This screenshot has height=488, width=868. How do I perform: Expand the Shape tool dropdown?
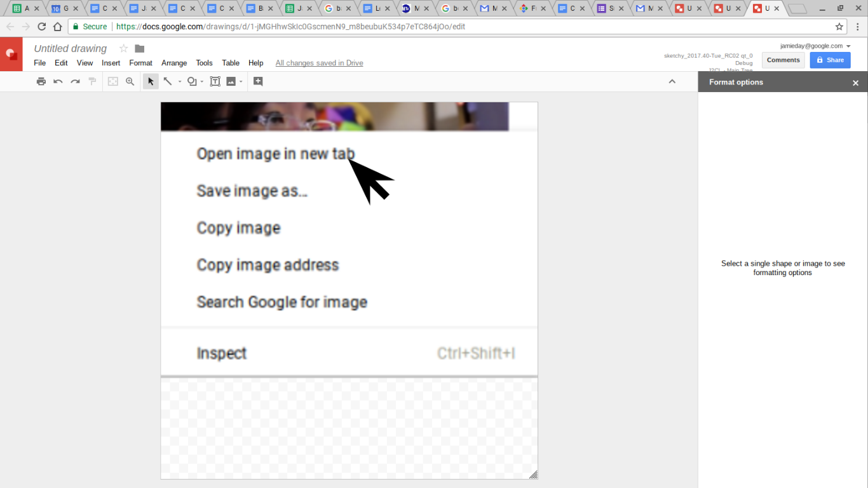(202, 82)
